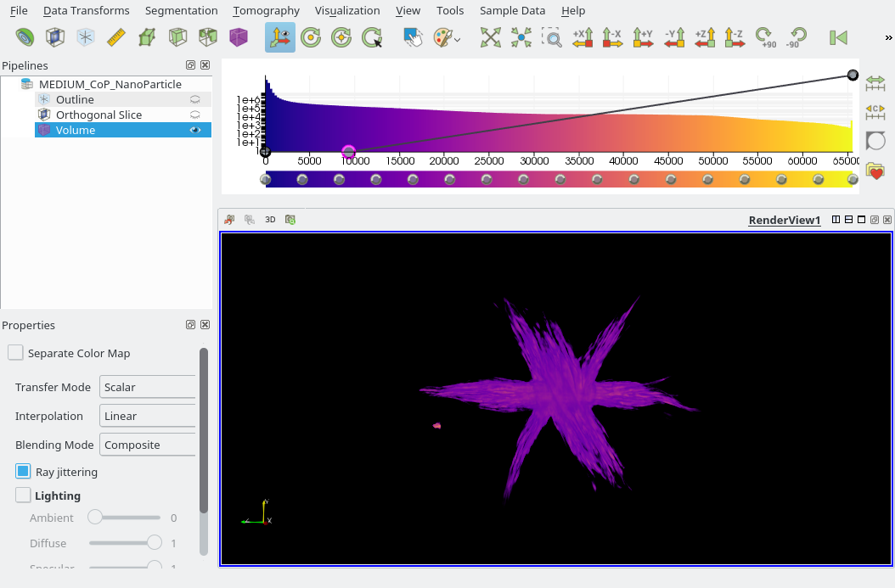Disable the Ray jittering checkbox
This screenshot has height=588, width=895.
23,471
